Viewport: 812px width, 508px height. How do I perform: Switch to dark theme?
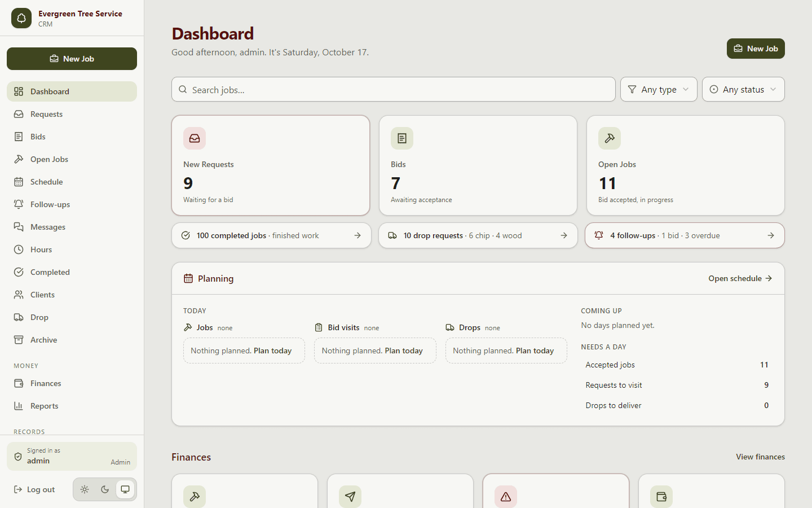(x=105, y=489)
